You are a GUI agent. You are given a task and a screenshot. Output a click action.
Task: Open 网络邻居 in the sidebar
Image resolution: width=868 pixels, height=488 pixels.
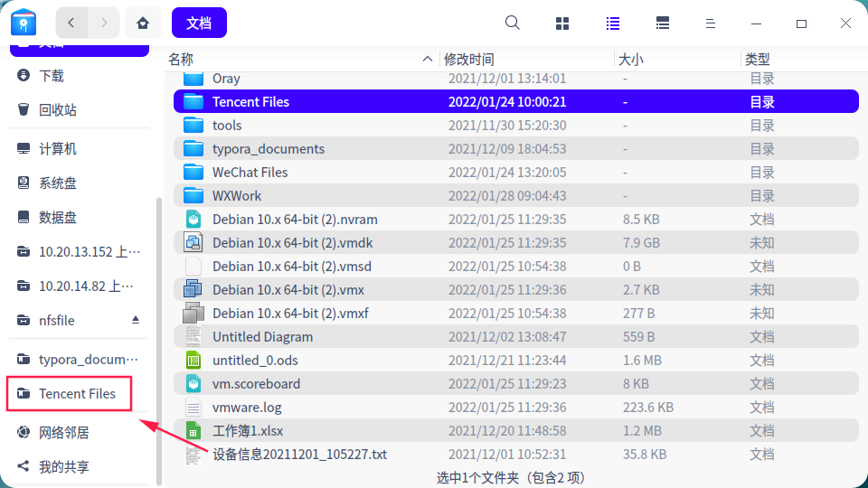(x=80, y=432)
